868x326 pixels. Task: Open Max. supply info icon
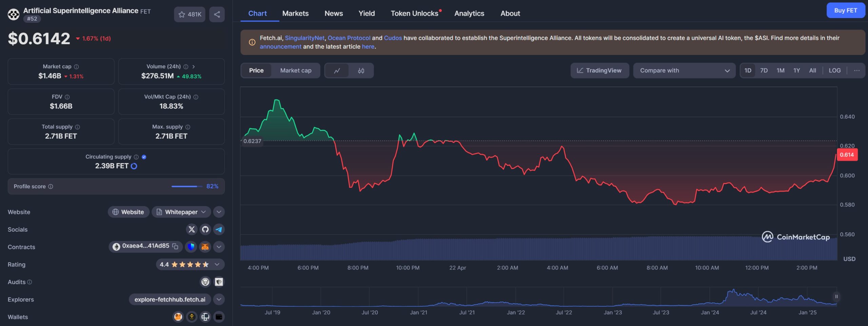pos(188,127)
